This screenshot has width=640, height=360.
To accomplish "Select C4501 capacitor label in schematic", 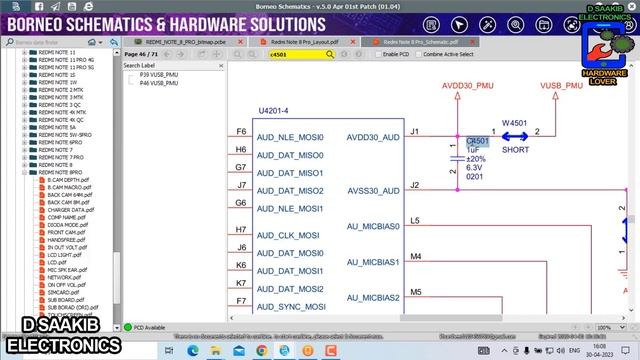I will (478, 141).
